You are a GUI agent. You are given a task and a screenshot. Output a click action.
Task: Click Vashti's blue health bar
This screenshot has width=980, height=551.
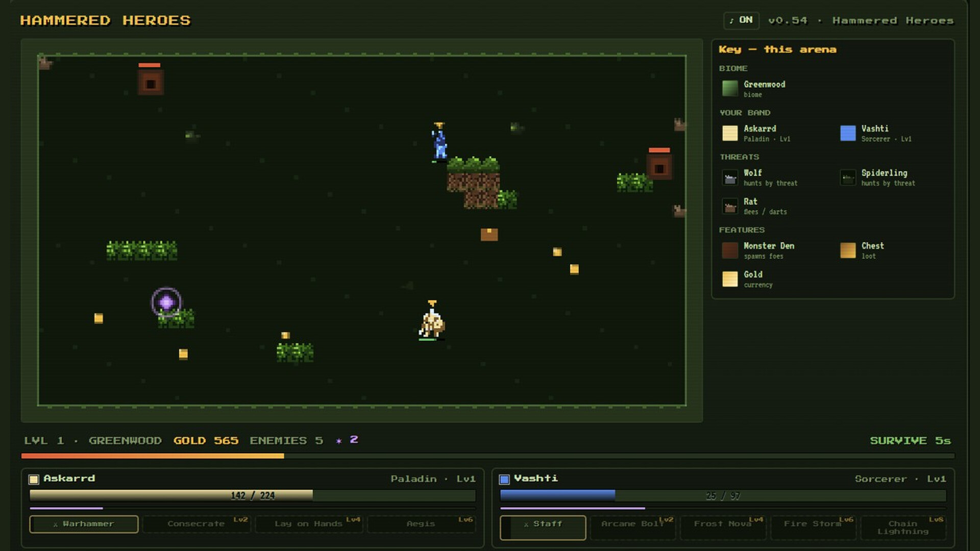pos(723,495)
